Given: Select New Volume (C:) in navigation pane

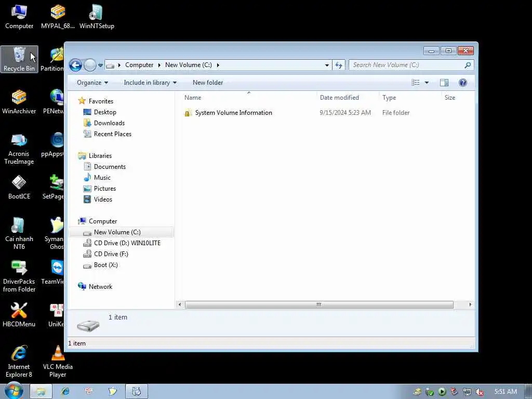Looking at the screenshot, I should (x=121, y=232).
